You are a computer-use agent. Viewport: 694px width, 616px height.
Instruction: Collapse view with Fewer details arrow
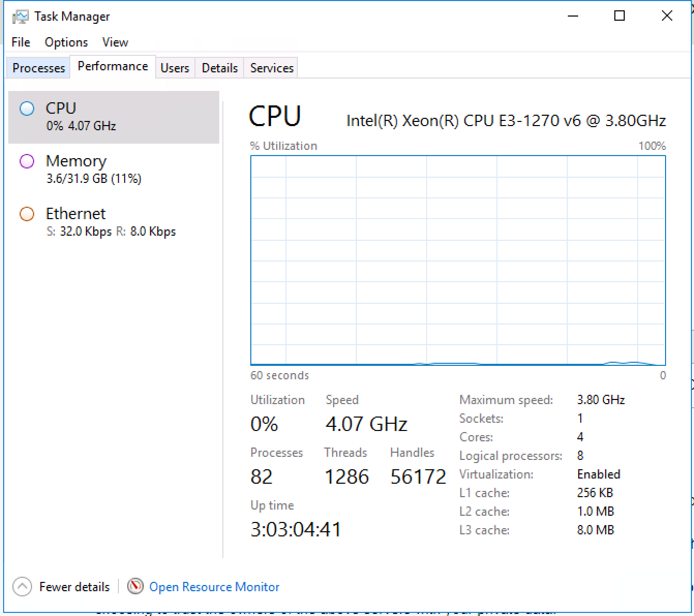(x=22, y=587)
